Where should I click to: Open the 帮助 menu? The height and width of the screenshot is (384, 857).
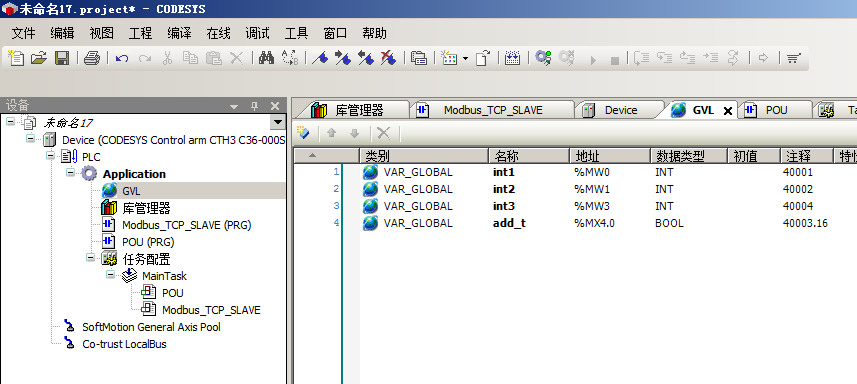pyautogui.click(x=374, y=33)
